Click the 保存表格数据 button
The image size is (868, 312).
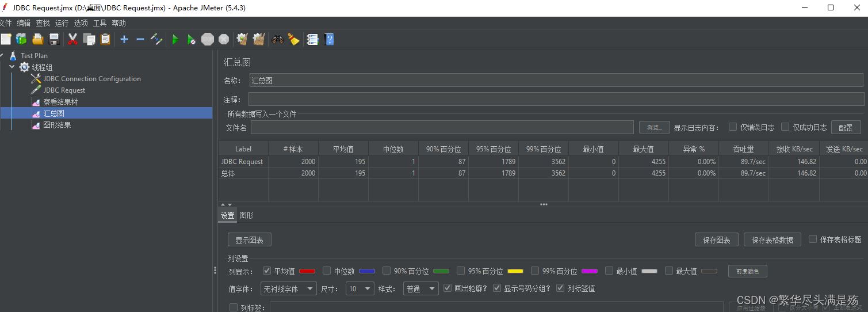tap(772, 240)
